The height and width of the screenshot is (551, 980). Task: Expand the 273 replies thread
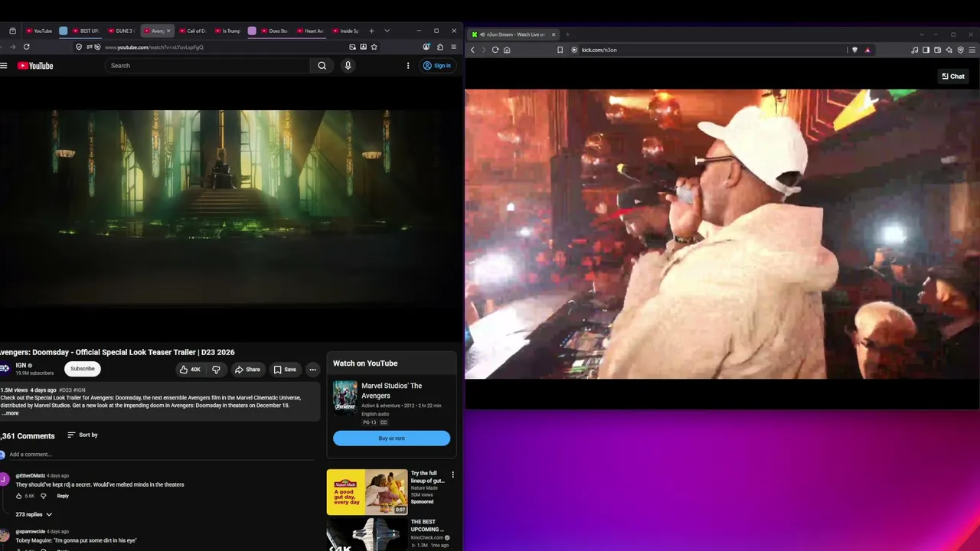pos(34,514)
